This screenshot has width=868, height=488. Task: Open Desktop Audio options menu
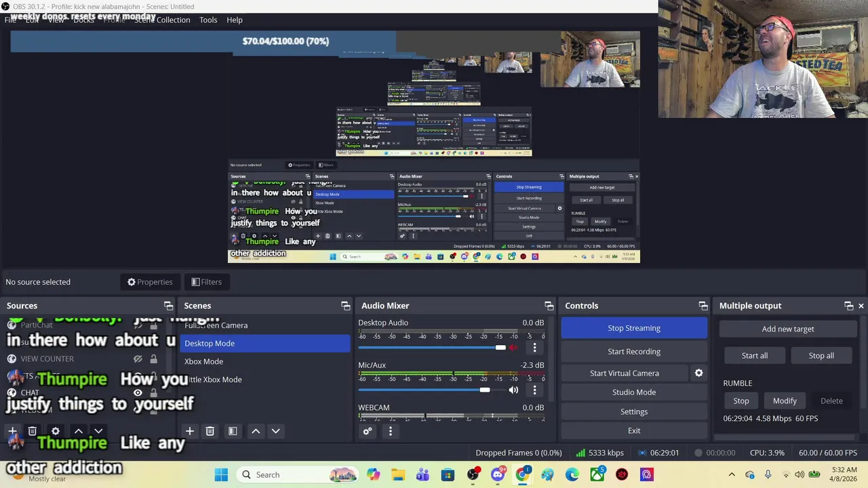(534, 348)
